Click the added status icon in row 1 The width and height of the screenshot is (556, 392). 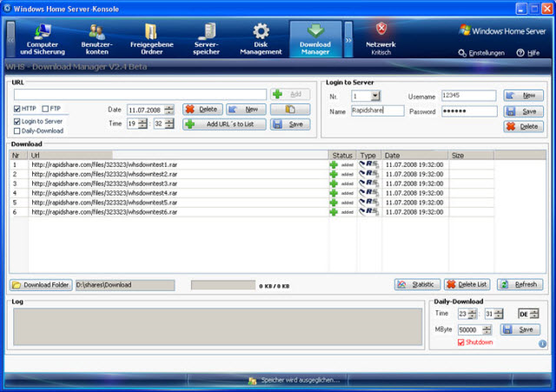pyautogui.click(x=334, y=165)
